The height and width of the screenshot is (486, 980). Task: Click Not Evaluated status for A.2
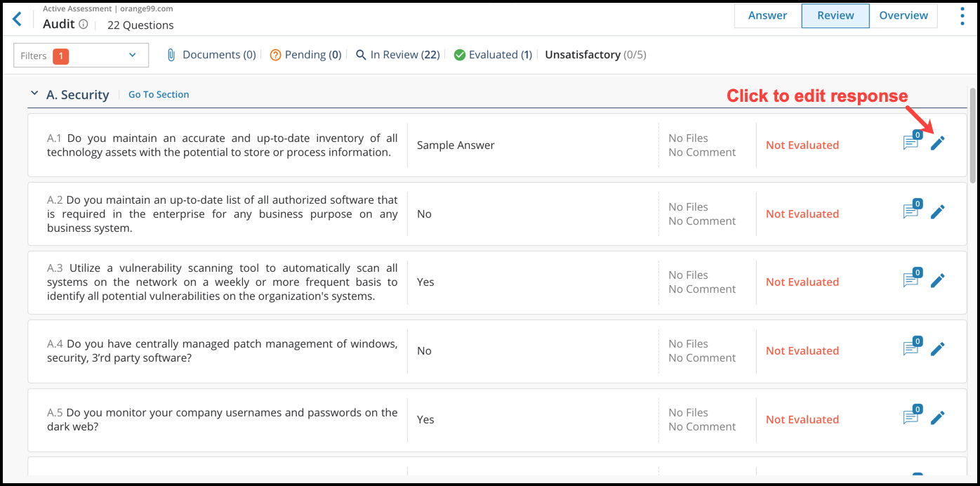pos(802,214)
